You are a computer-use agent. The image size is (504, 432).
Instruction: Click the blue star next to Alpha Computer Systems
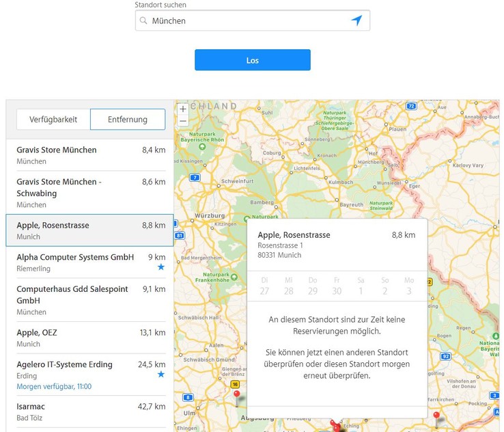point(161,267)
